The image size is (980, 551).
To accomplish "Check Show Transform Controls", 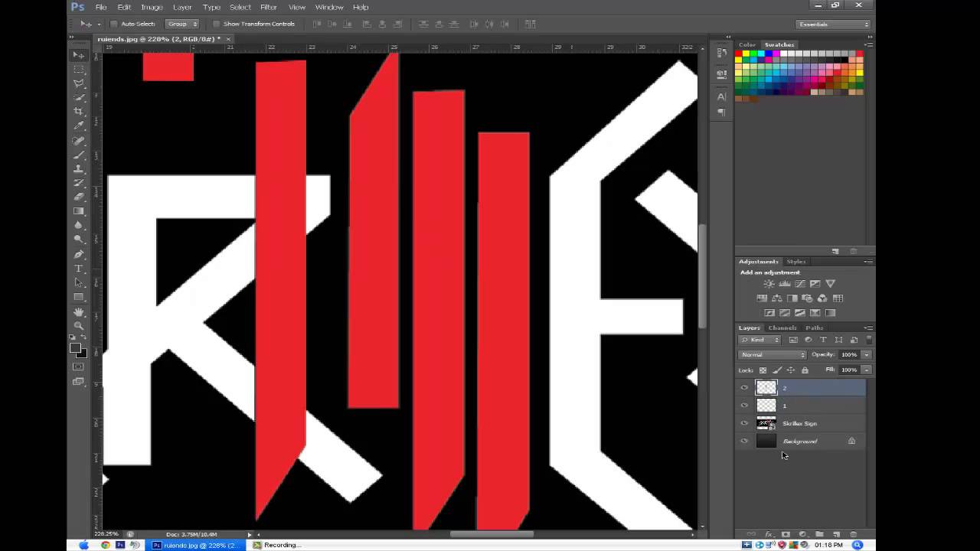I will point(216,24).
